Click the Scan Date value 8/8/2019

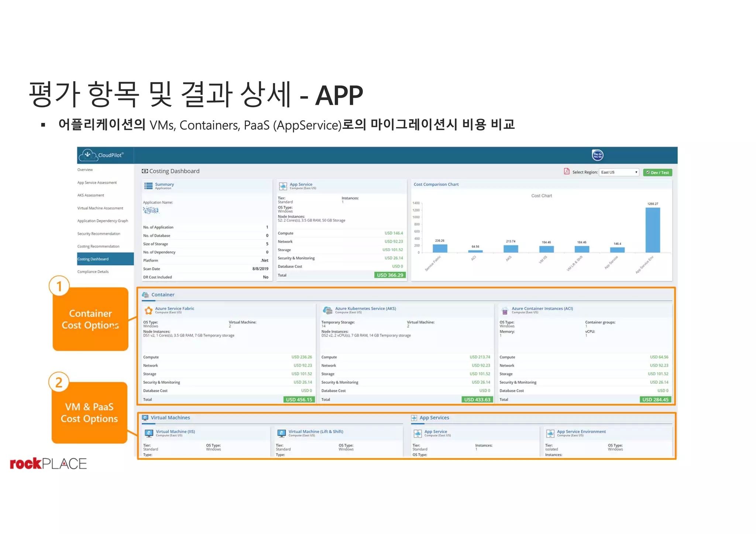pos(260,269)
